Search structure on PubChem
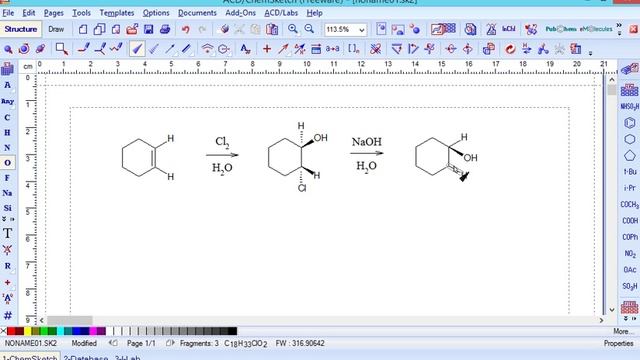The width and height of the screenshot is (640, 360). click(561, 29)
